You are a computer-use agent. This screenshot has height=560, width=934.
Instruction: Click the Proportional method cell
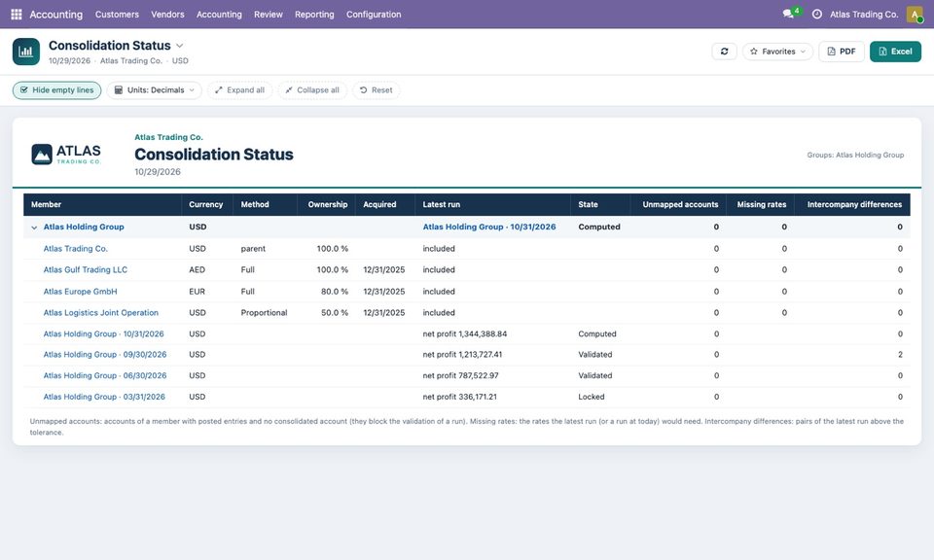pos(264,312)
